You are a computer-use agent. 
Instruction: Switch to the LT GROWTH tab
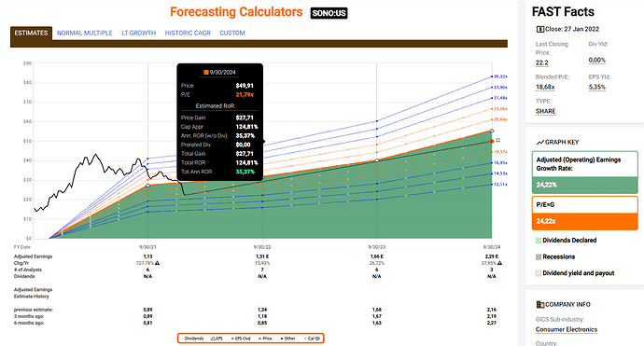click(139, 33)
